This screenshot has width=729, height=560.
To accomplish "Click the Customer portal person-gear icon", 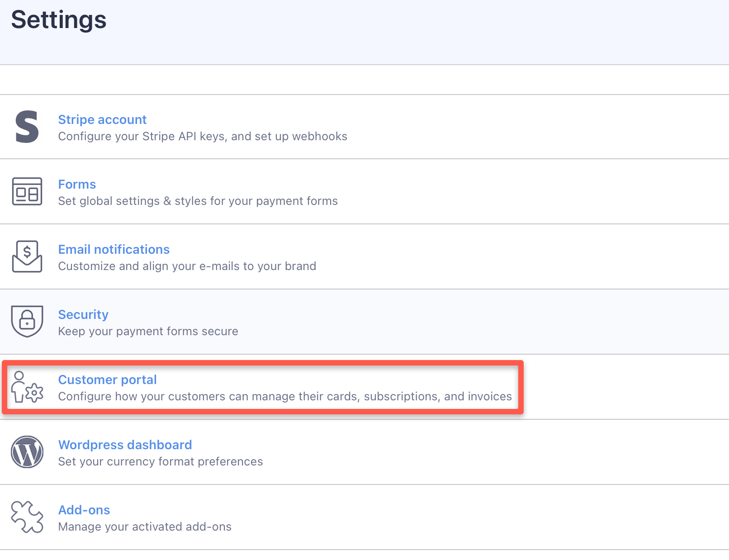I will click(x=27, y=387).
